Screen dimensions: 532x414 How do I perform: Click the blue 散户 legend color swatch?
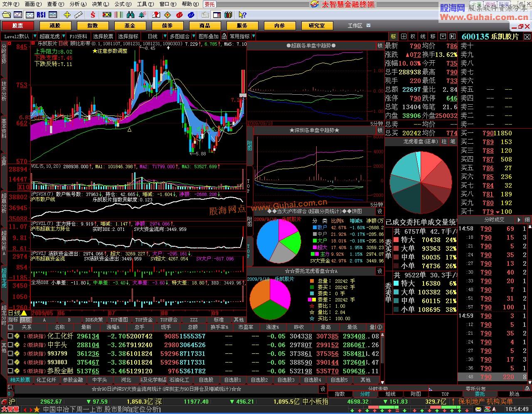pos(314,228)
